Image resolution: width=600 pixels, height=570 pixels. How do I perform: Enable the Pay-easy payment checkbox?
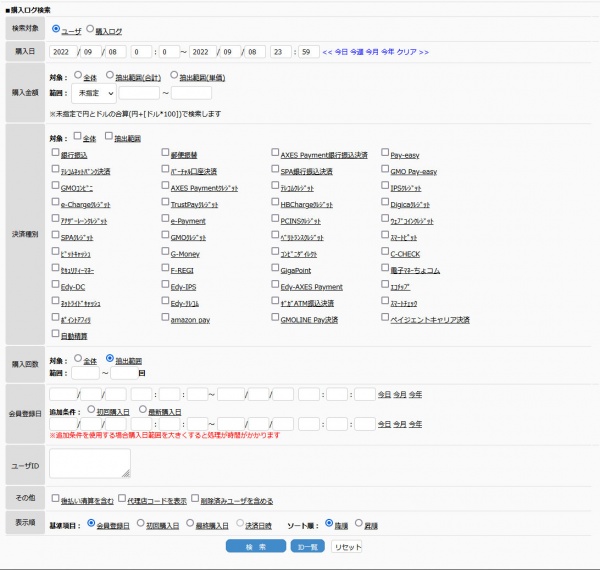point(385,155)
